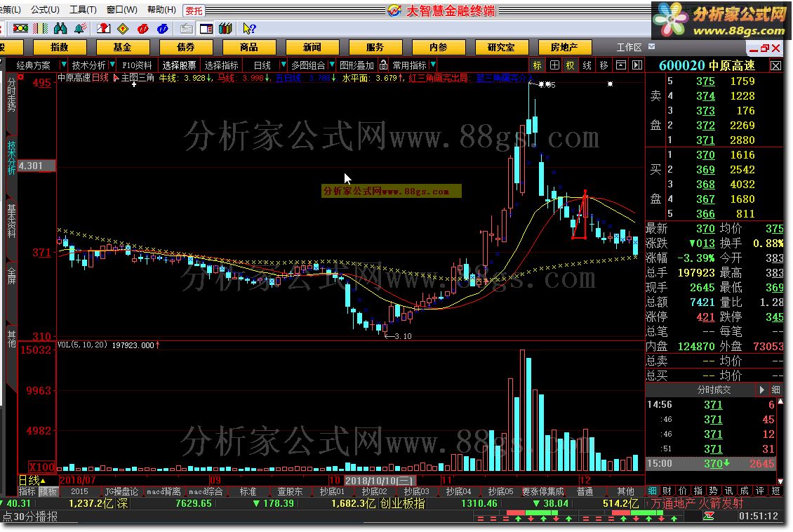This screenshot has width=793, height=532.
Task: Expand the 分时成交 right arrow
Action: [x=761, y=390]
